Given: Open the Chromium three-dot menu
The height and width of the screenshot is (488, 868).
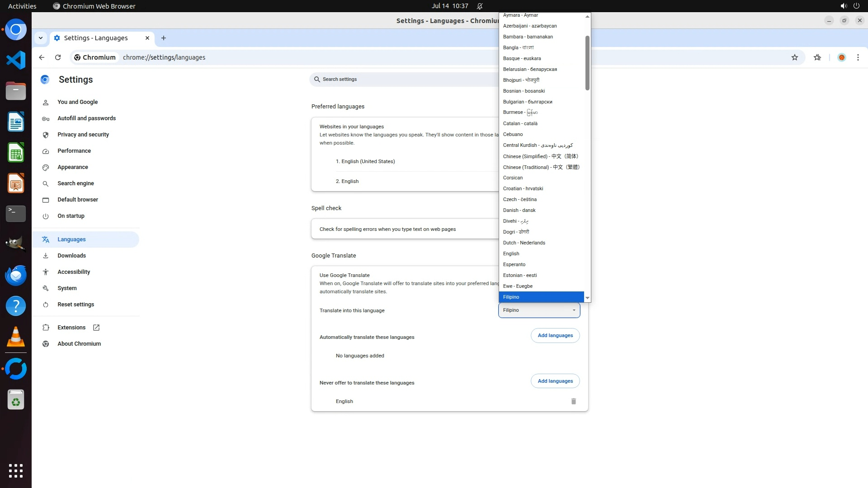Looking at the screenshot, I should coord(858,57).
